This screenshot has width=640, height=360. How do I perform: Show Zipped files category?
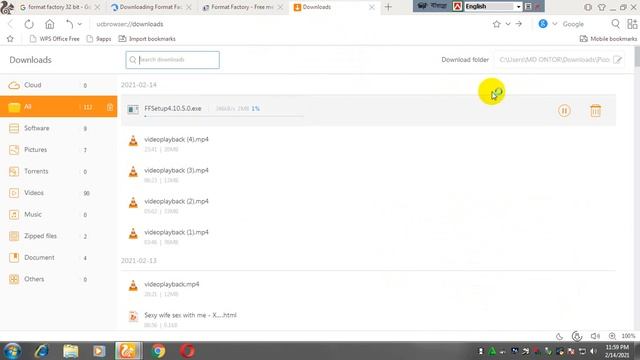[x=58, y=236]
